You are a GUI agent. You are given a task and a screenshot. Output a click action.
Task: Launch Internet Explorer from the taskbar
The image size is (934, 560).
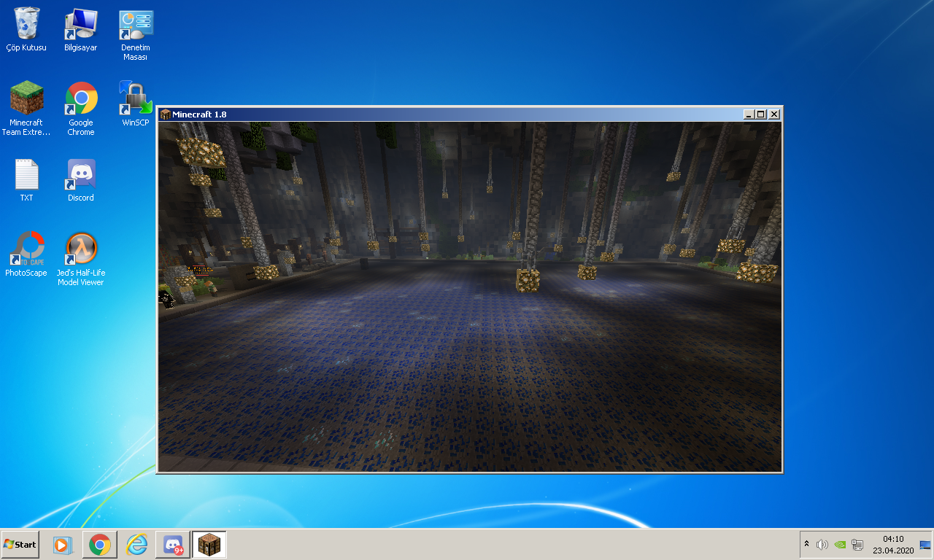tap(136, 545)
